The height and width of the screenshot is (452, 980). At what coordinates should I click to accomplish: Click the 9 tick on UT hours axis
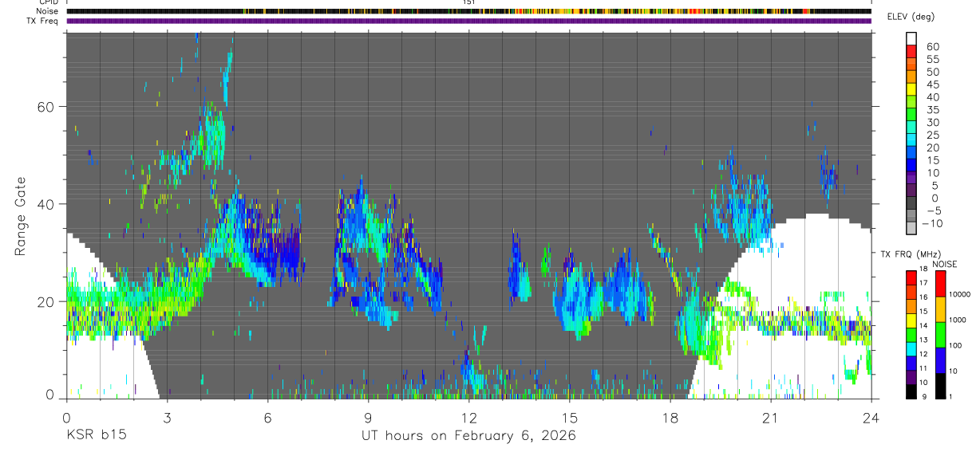pos(368,418)
